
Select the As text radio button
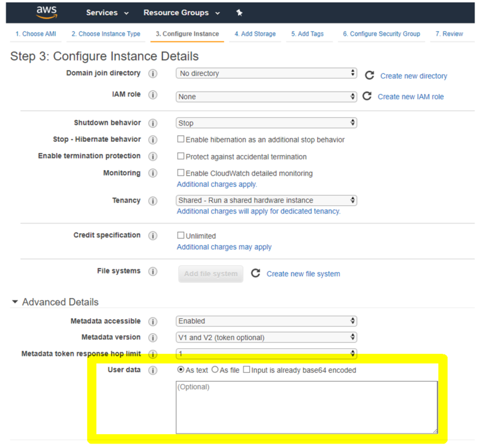point(181,370)
